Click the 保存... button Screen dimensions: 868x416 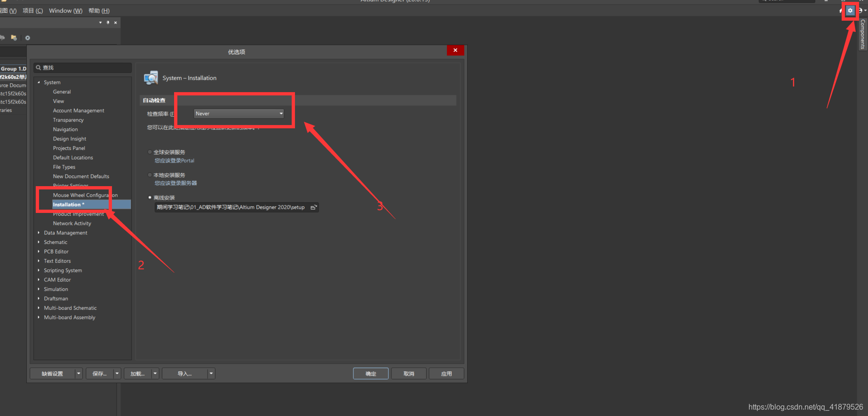[100, 374]
